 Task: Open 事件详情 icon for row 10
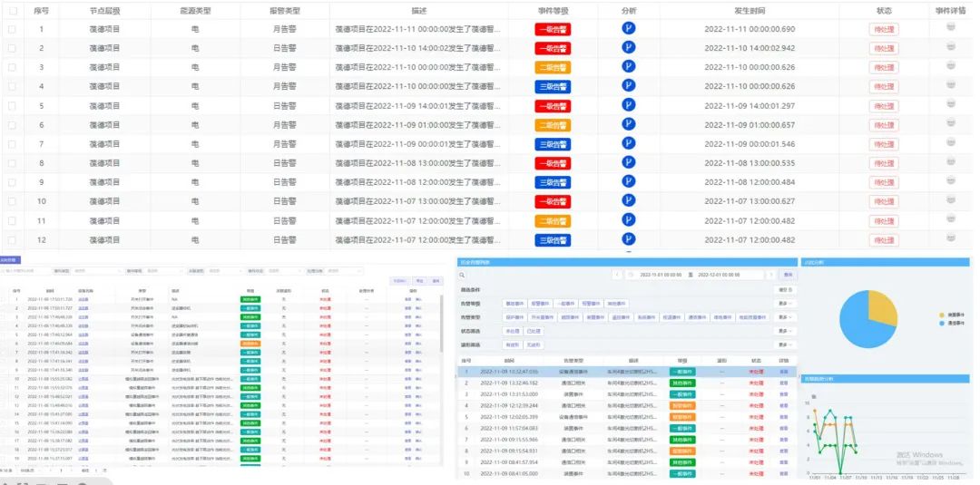pyautogui.click(x=951, y=200)
